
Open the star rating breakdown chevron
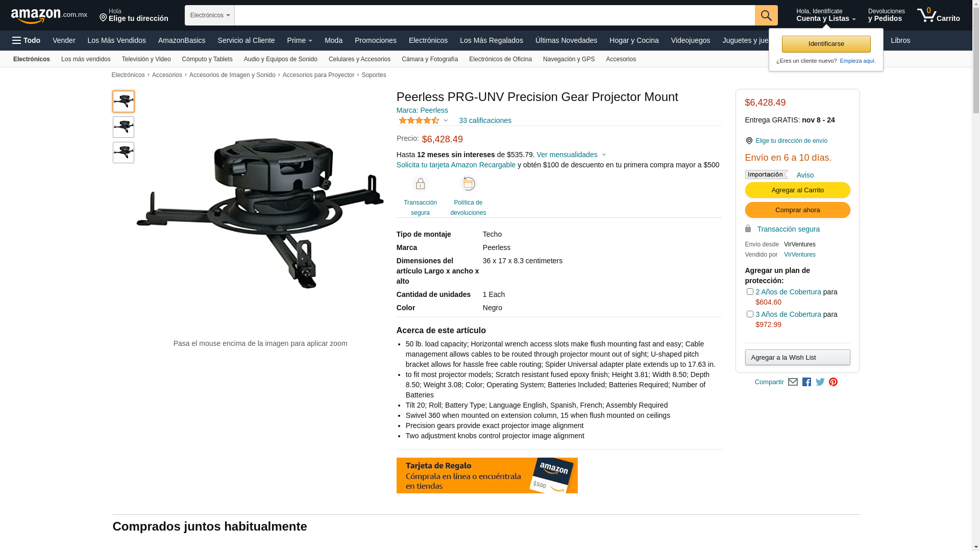pyautogui.click(x=446, y=121)
